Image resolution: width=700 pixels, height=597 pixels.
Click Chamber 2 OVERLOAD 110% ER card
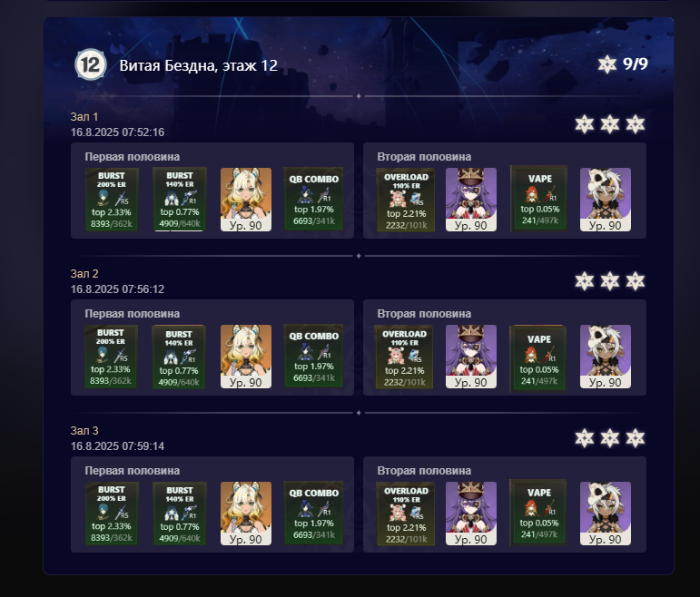tap(404, 357)
